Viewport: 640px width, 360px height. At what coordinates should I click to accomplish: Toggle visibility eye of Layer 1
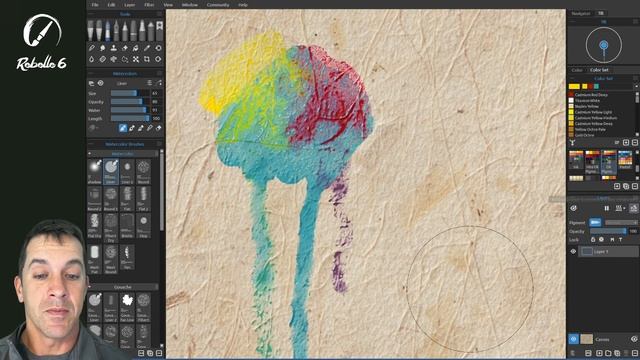(x=573, y=252)
